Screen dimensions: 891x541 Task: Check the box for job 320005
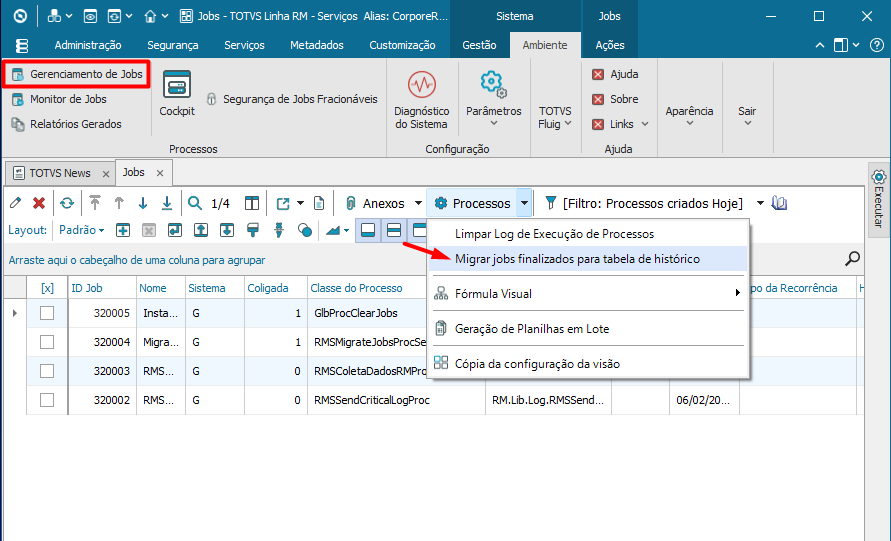pos(47,313)
